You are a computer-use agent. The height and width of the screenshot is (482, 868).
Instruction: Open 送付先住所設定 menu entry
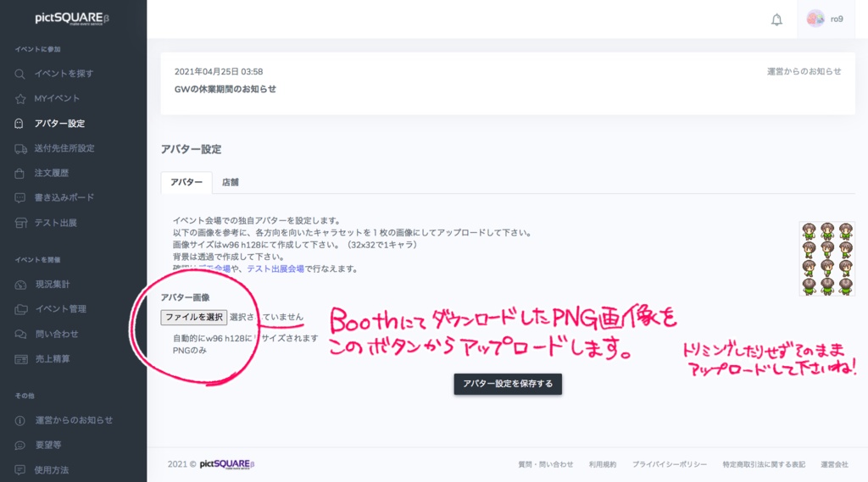pyautogui.click(x=64, y=148)
